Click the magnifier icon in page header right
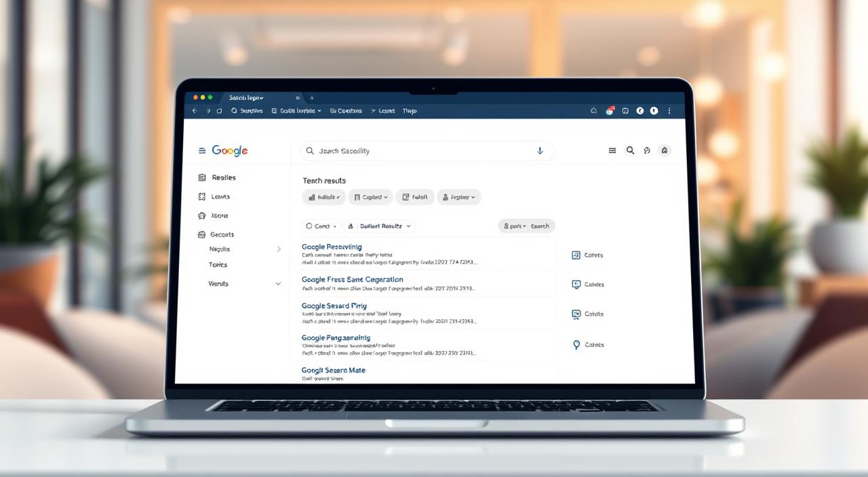The width and height of the screenshot is (868, 477). [x=630, y=150]
